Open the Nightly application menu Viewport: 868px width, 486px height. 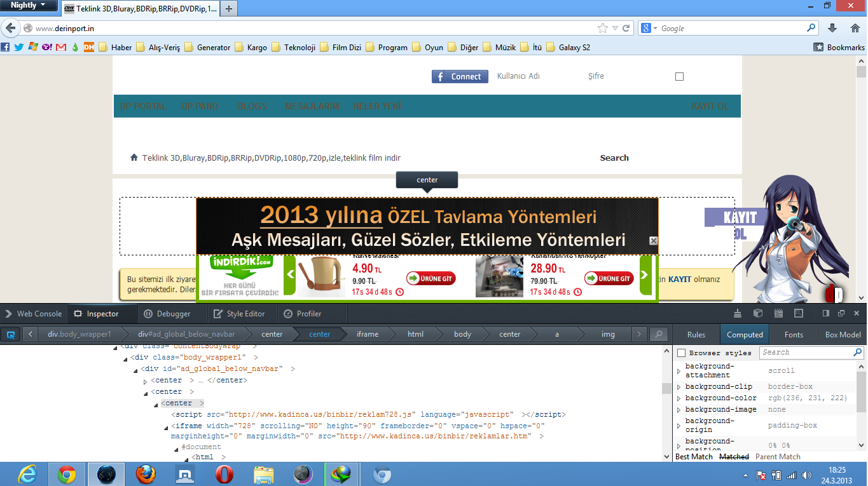point(28,5)
